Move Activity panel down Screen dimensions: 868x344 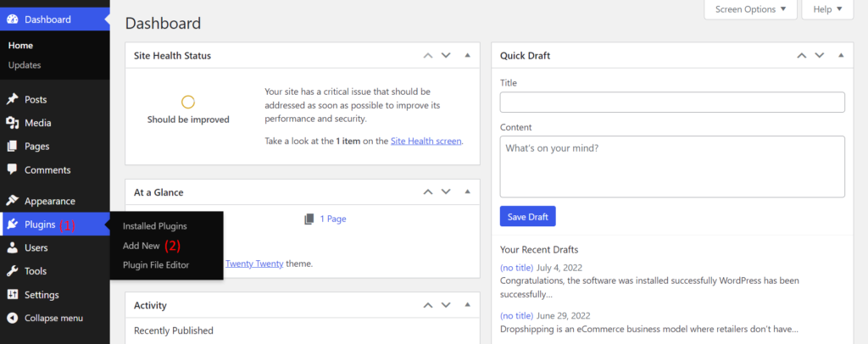(446, 305)
